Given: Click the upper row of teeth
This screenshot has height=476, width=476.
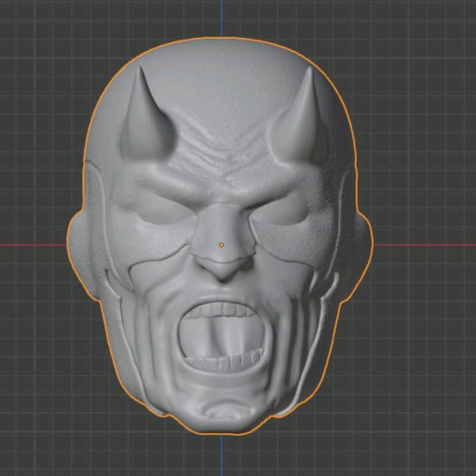Looking at the screenshot, I should pyautogui.click(x=223, y=309).
